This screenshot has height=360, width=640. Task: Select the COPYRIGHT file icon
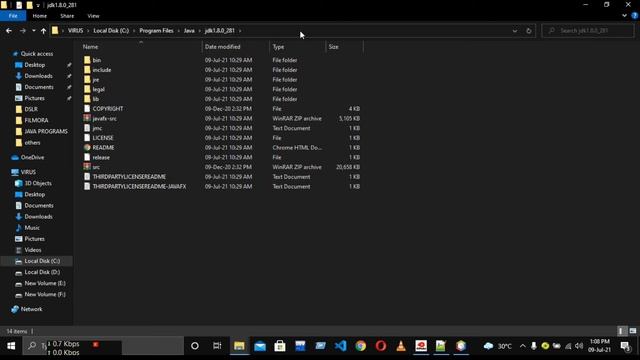point(87,109)
